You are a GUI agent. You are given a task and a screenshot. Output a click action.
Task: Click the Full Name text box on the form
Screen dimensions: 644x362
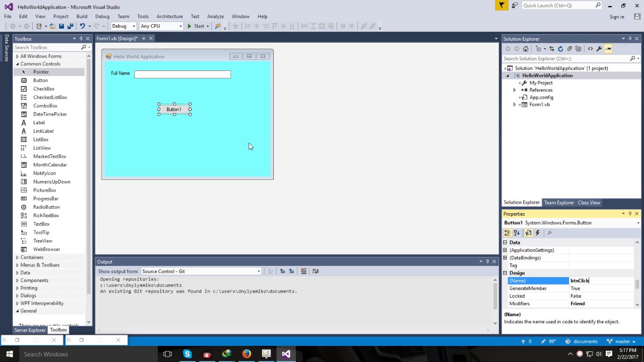(x=183, y=74)
